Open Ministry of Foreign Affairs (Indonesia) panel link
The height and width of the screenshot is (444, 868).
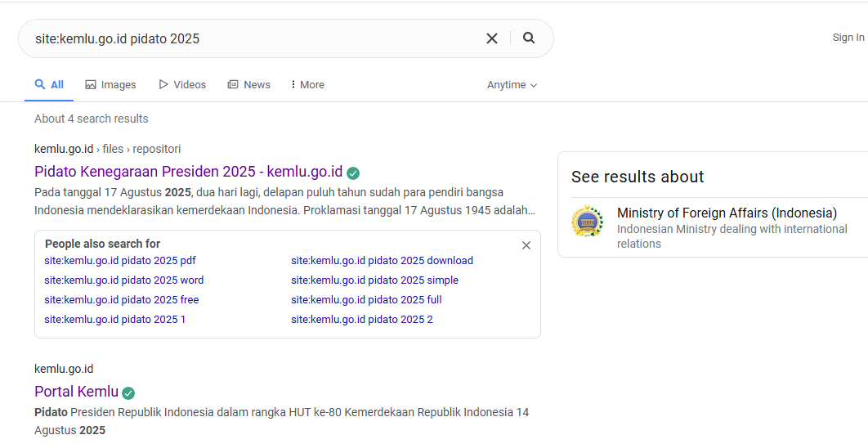point(727,213)
